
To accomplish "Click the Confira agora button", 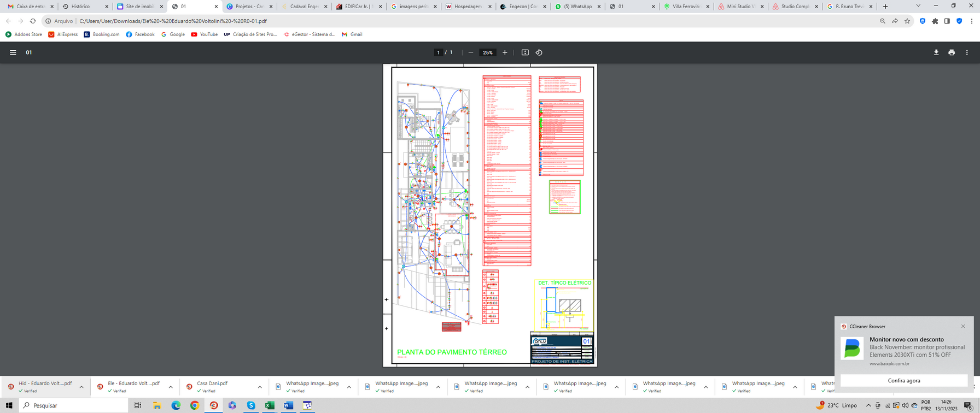I will pyautogui.click(x=903, y=381).
